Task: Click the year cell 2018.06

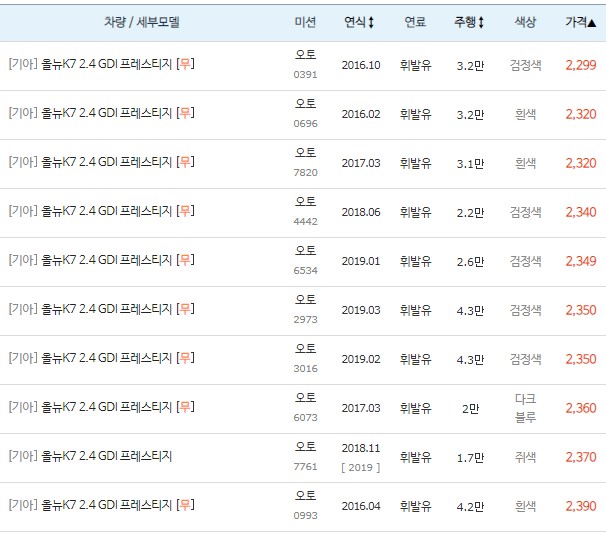Action: click(361, 212)
